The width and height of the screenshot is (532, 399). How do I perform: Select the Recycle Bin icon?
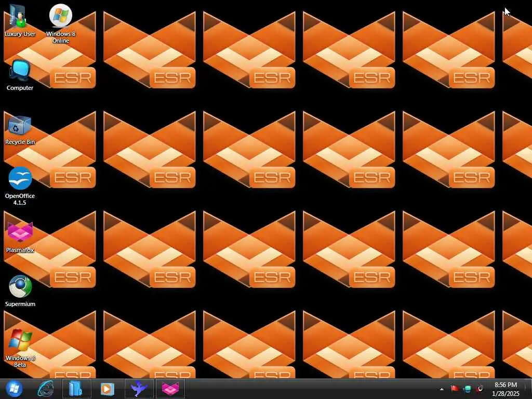click(20, 130)
